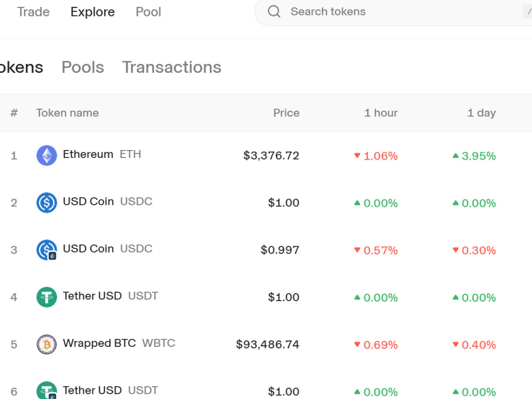Open the Pool navigation tab
532x399 pixels.
pos(148,12)
